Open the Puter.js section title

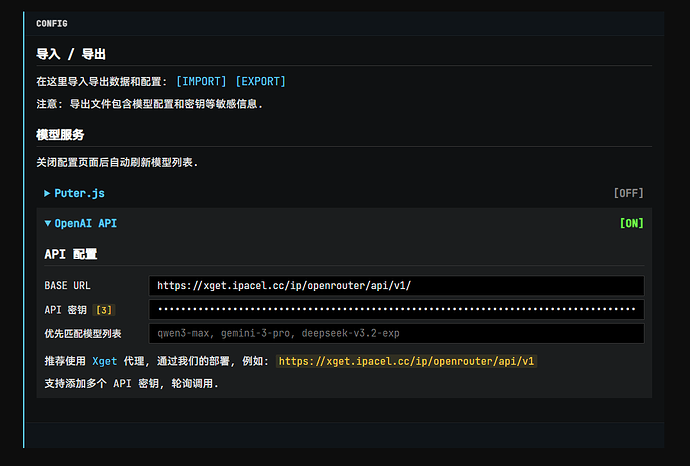80,193
